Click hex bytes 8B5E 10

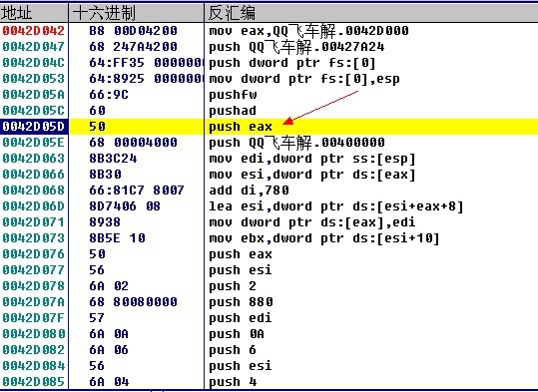click(117, 238)
